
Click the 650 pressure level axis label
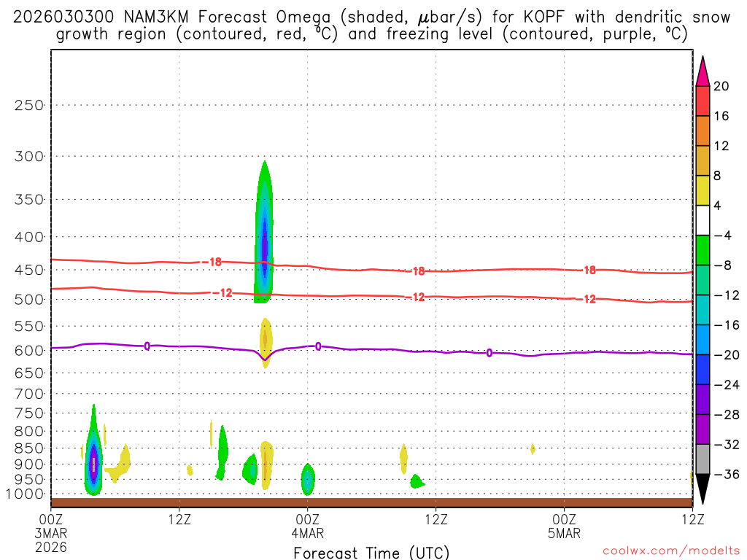pyautogui.click(x=29, y=373)
